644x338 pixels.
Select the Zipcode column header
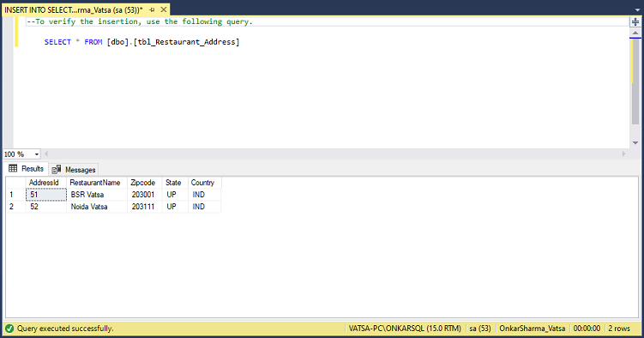tap(145, 183)
